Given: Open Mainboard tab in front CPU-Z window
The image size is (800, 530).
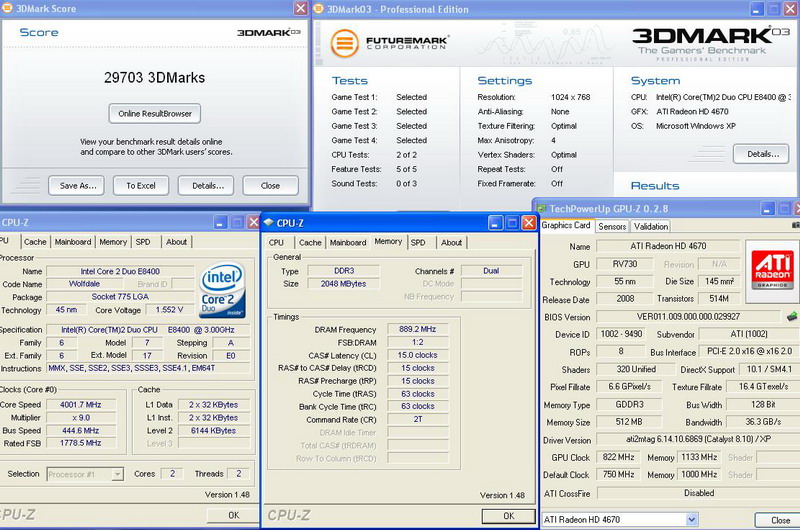Looking at the screenshot, I should click(348, 243).
